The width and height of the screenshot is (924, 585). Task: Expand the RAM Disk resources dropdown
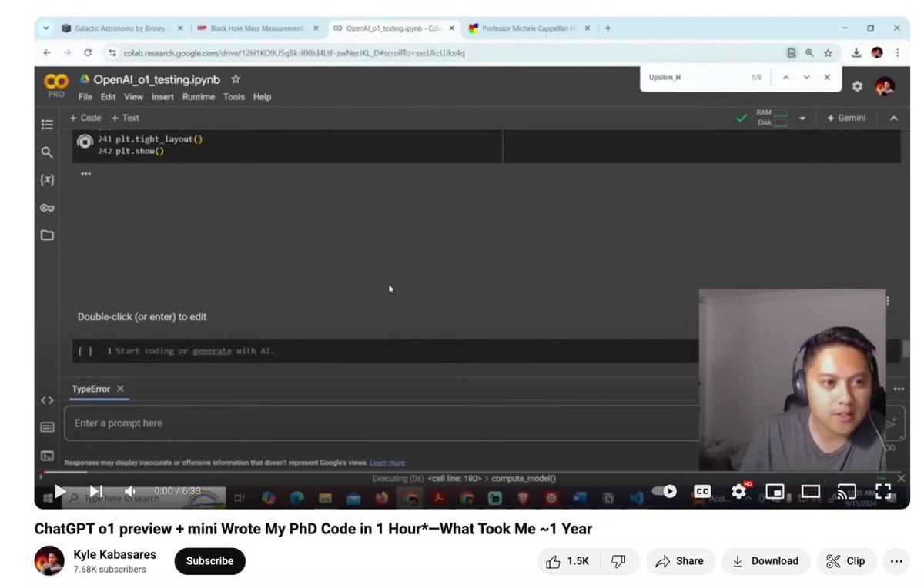click(802, 119)
